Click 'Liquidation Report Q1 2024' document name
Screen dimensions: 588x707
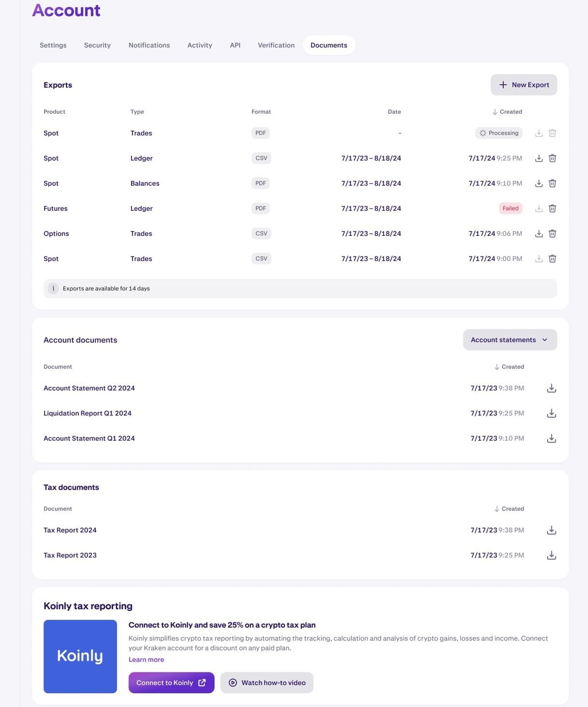pos(88,413)
